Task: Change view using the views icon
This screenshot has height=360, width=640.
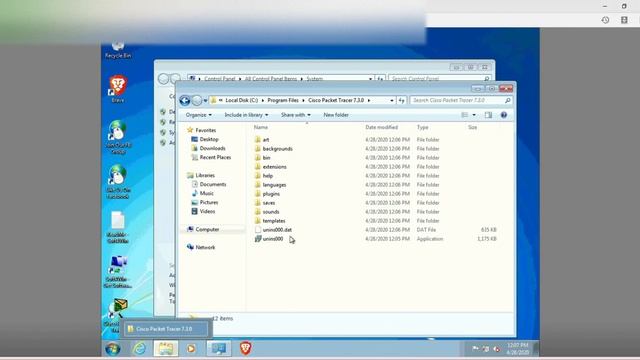Action: point(464,115)
